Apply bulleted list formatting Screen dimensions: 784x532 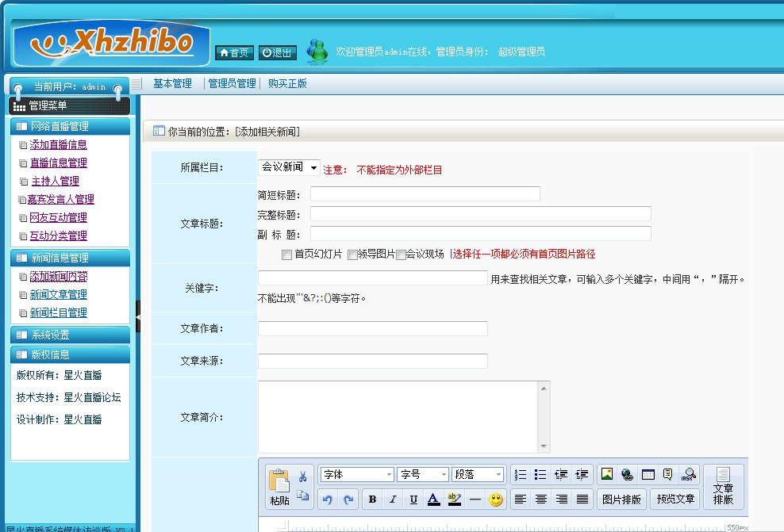tap(540, 474)
